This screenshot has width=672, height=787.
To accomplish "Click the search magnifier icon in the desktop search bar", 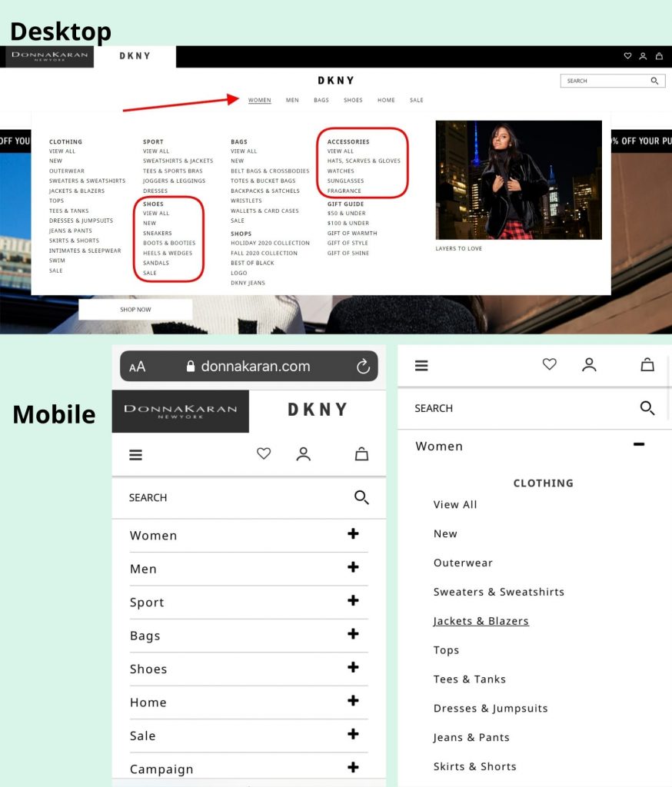I will 655,81.
